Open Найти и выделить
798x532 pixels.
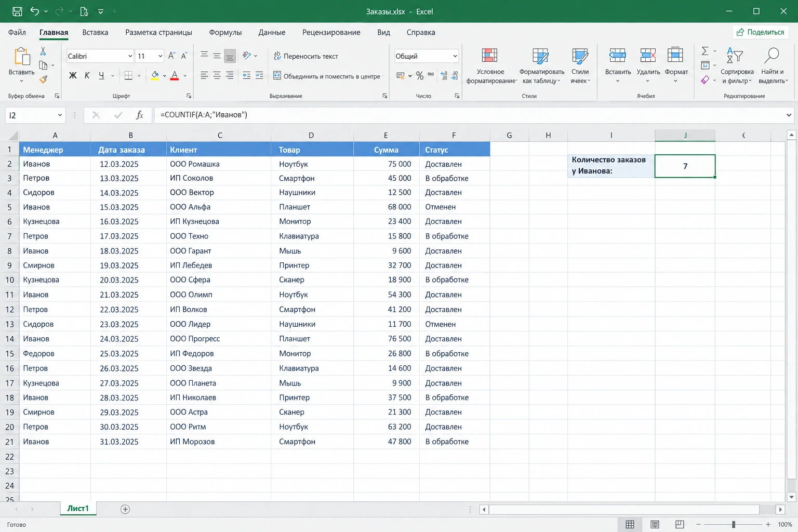pyautogui.click(x=773, y=65)
